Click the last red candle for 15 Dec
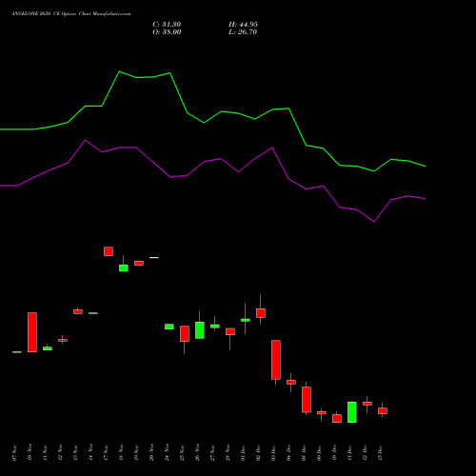This screenshot has width=476, height=476. click(x=383, y=411)
